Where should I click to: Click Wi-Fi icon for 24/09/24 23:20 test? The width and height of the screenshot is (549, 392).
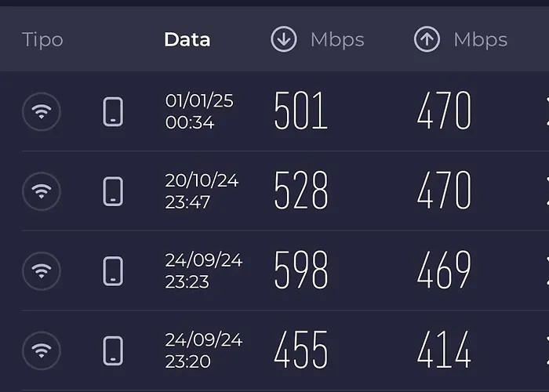coord(42,350)
